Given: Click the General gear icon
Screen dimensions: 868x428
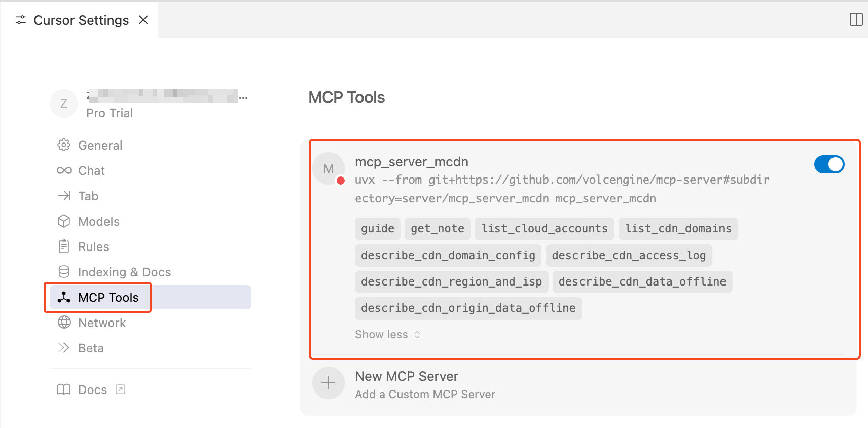Looking at the screenshot, I should 64,145.
